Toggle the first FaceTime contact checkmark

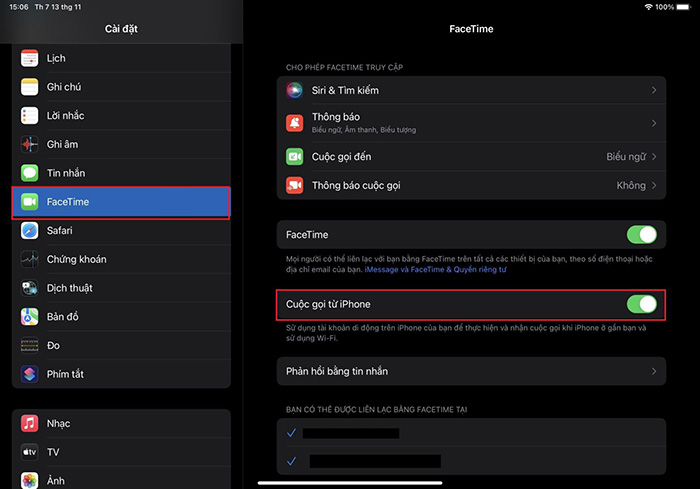(x=291, y=433)
